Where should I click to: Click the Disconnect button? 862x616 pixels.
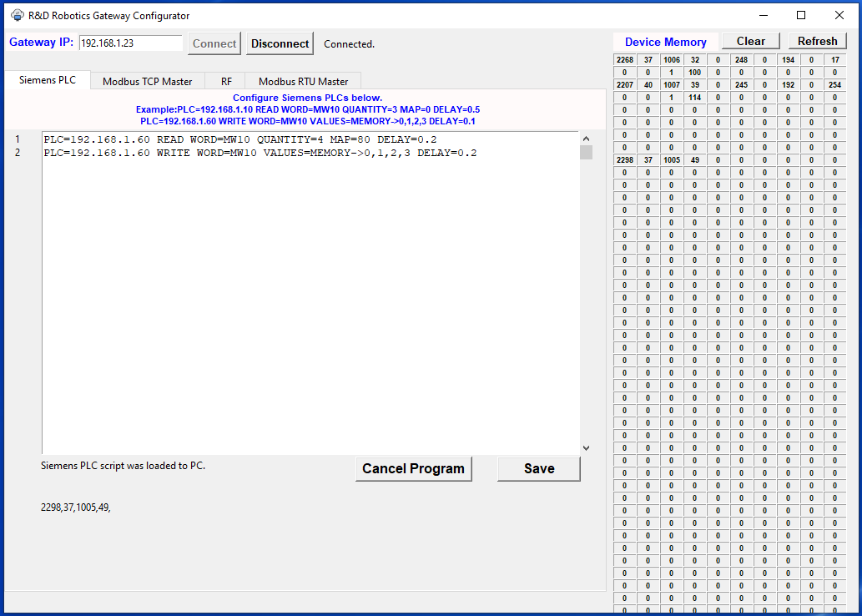click(x=280, y=44)
